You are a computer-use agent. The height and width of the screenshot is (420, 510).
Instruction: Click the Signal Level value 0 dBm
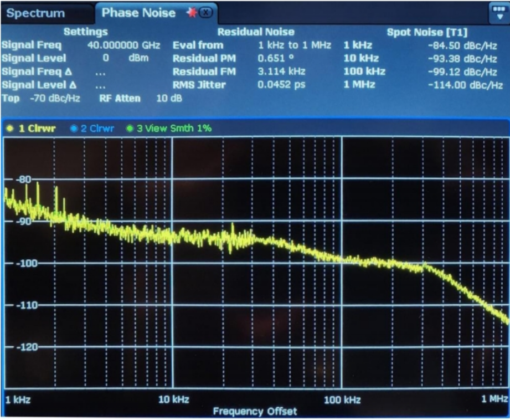(126, 58)
